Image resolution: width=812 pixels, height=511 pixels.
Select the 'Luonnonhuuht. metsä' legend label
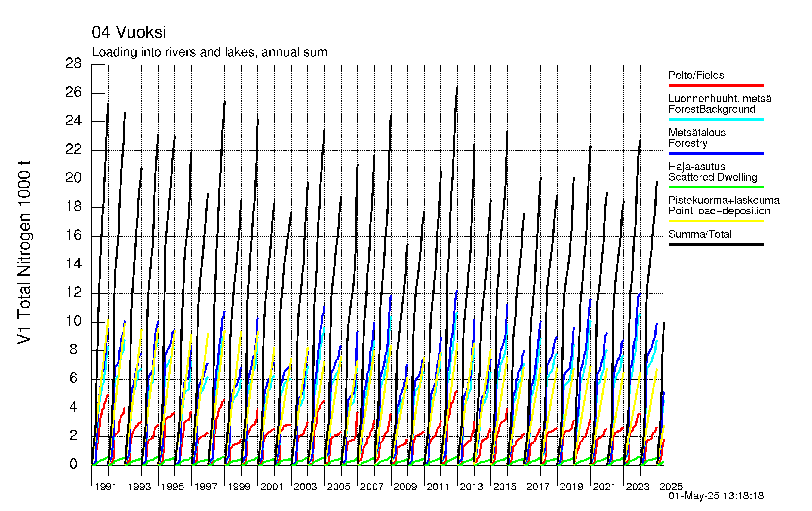point(720,98)
